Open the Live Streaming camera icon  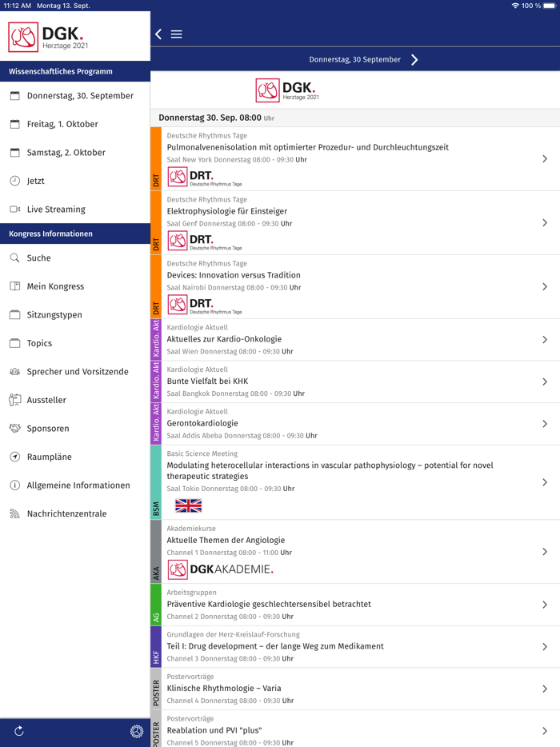click(14, 210)
